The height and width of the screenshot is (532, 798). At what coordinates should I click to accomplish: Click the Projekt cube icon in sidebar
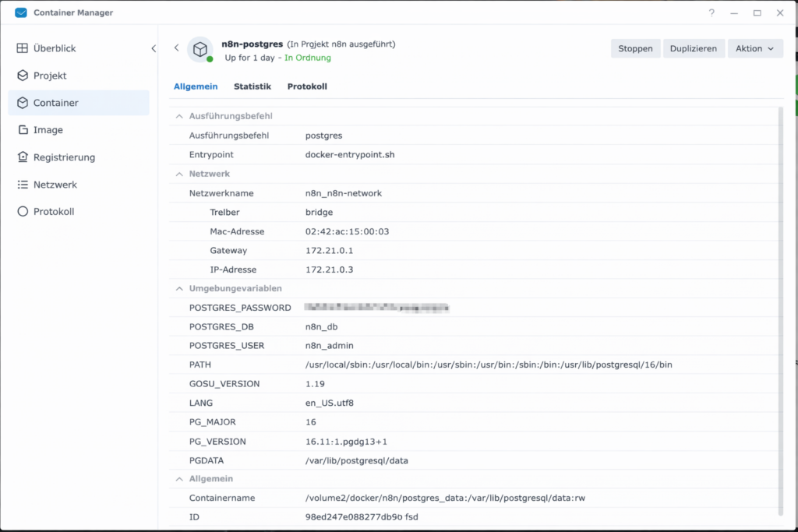point(23,76)
